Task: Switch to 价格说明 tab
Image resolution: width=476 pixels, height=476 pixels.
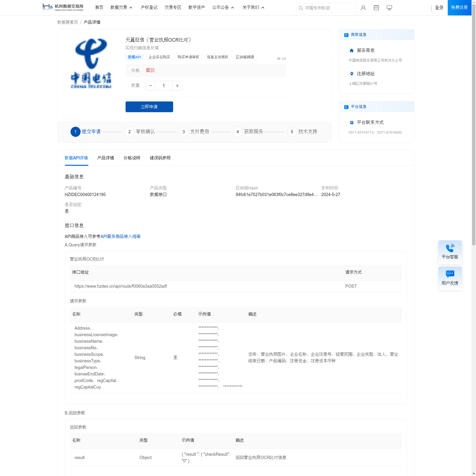Action: pos(132,158)
